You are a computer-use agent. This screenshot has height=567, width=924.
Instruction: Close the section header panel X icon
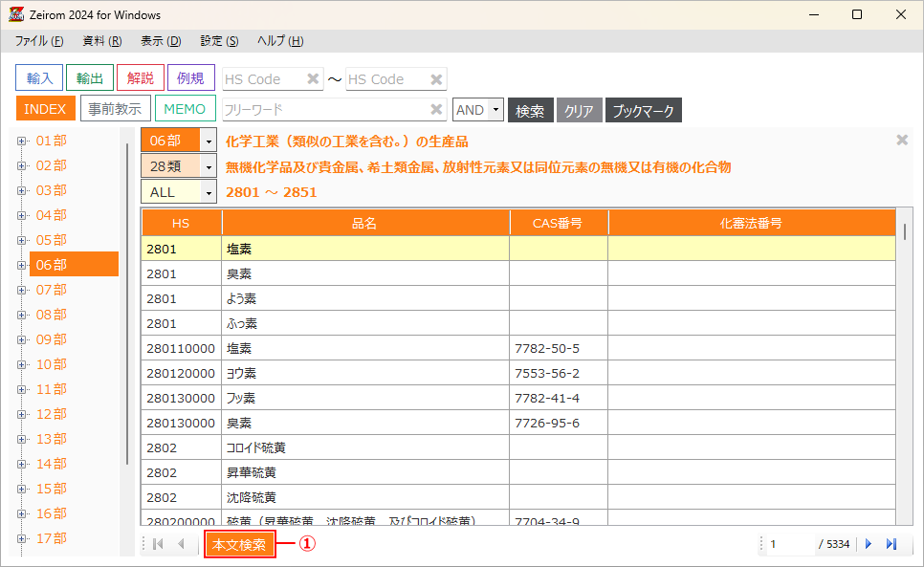[x=901, y=141]
